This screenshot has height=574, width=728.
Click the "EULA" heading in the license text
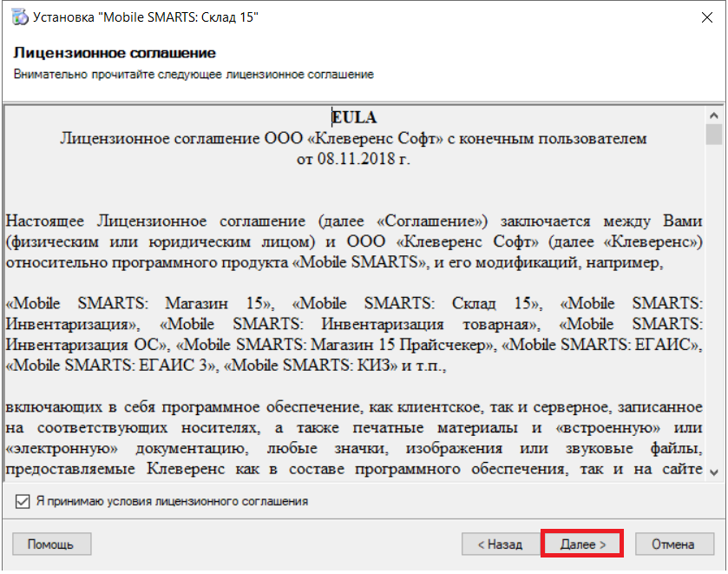point(354,117)
